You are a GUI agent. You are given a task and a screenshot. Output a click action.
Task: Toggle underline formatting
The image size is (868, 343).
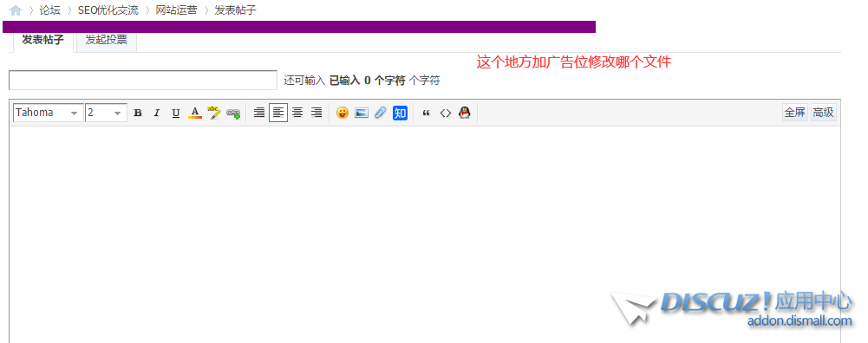click(x=176, y=113)
